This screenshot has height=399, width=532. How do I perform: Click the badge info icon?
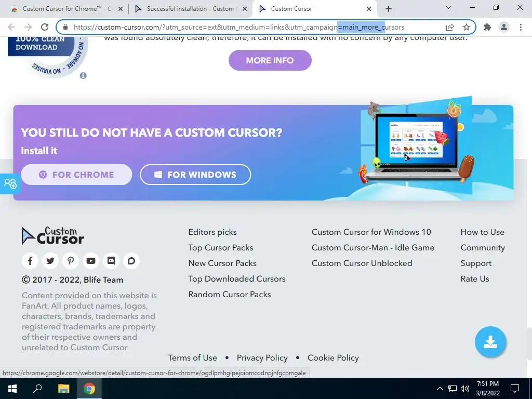coord(83,76)
